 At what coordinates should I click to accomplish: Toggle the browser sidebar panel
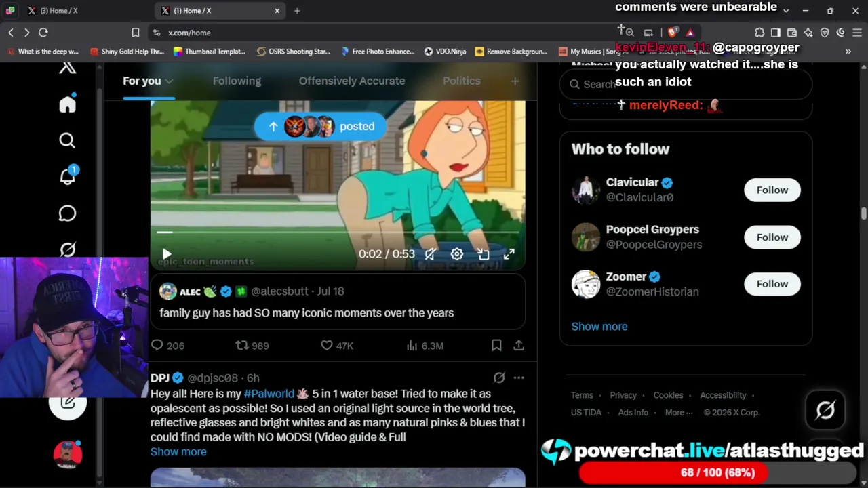point(776,33)
